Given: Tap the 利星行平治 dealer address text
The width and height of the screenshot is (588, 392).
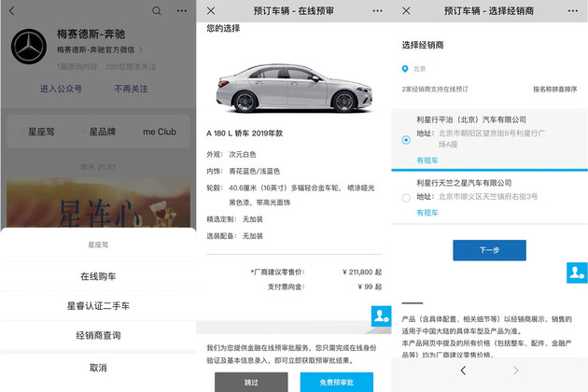Looking at the screenshot, I should [x=492, y=138].
